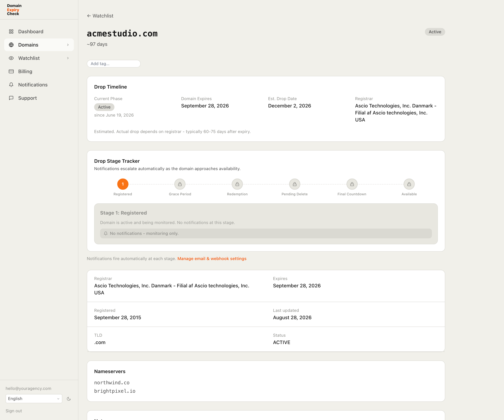Click Est. Drop Date December 2, 2026
This screenshot has height=420, width=504.
[x=289, y=106]
